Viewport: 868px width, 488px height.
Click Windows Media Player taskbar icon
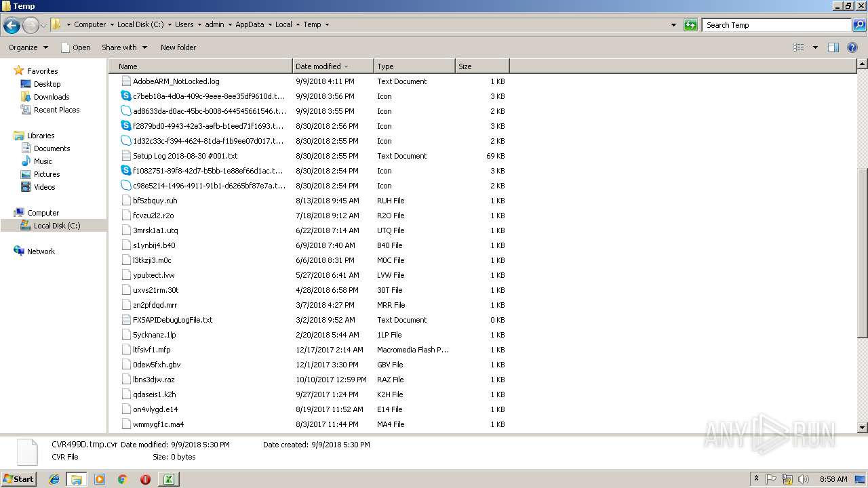point(100,479)
